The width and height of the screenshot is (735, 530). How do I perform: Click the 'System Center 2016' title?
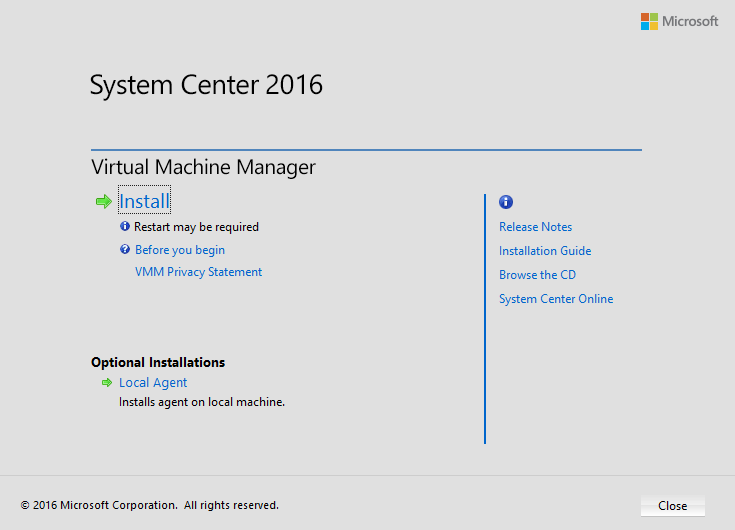(x=206, y=85)
